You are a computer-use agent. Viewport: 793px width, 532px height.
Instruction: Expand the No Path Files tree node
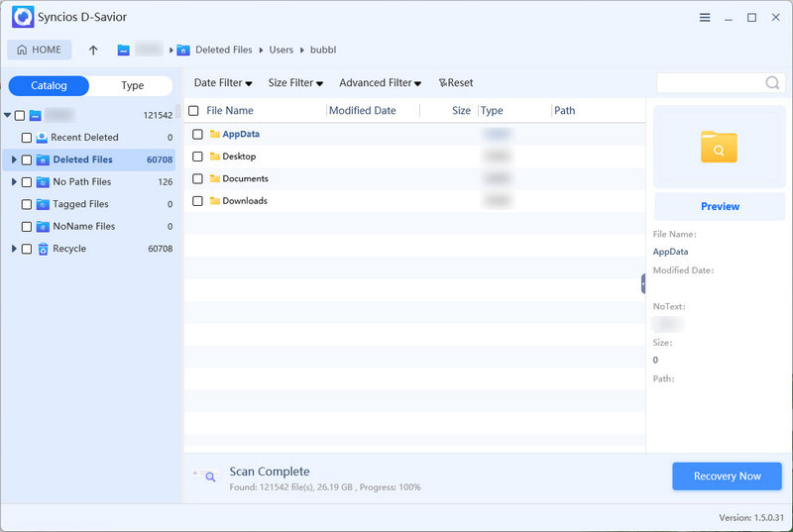point(14,182)
